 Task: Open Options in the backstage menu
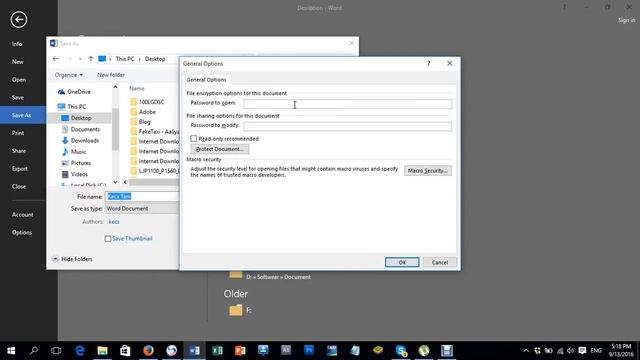22,233
